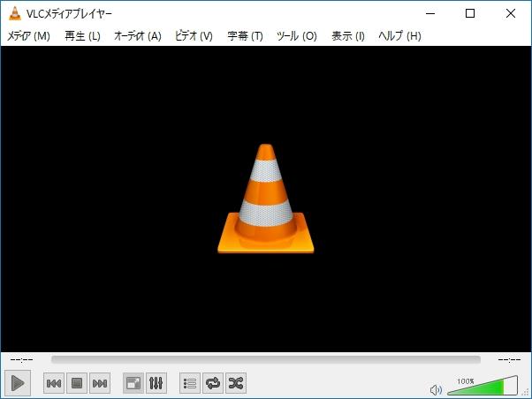Skip to next media track
Image resolution: width=532 pixels, height=399 pixels.
tap(100, 383)
